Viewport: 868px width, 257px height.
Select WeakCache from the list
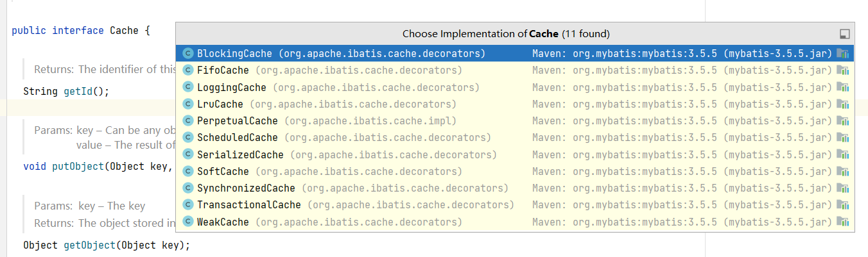[x=223, y=222]
